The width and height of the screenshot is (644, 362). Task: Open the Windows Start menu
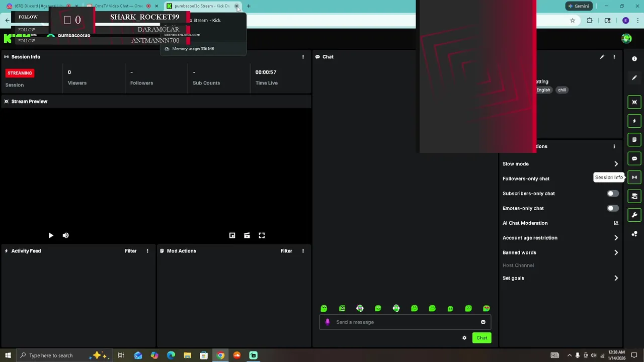[8, 355]
